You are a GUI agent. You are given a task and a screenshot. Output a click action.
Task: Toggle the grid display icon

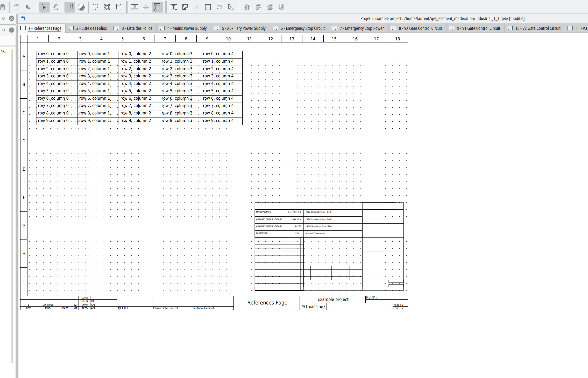click(x=70, y=7)
